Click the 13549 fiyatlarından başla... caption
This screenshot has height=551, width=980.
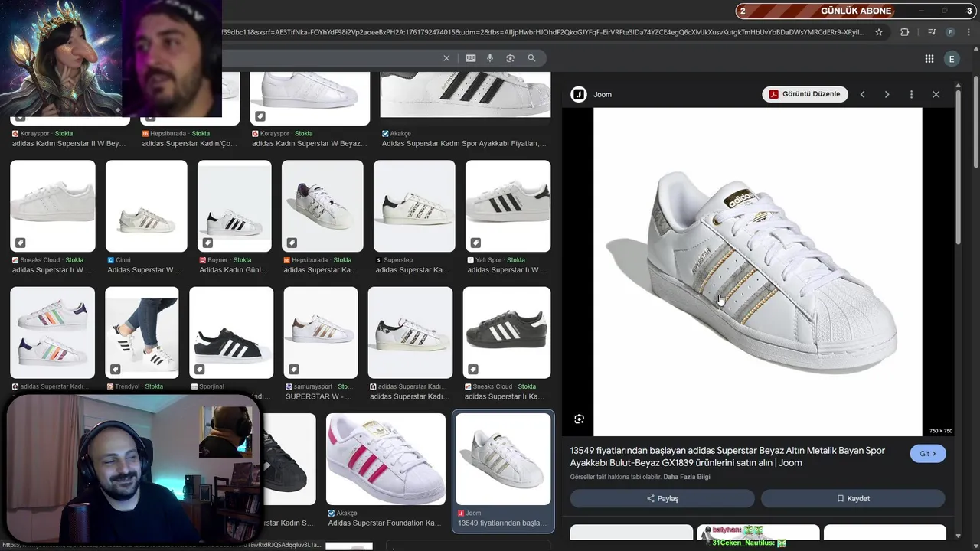[501, 523]
